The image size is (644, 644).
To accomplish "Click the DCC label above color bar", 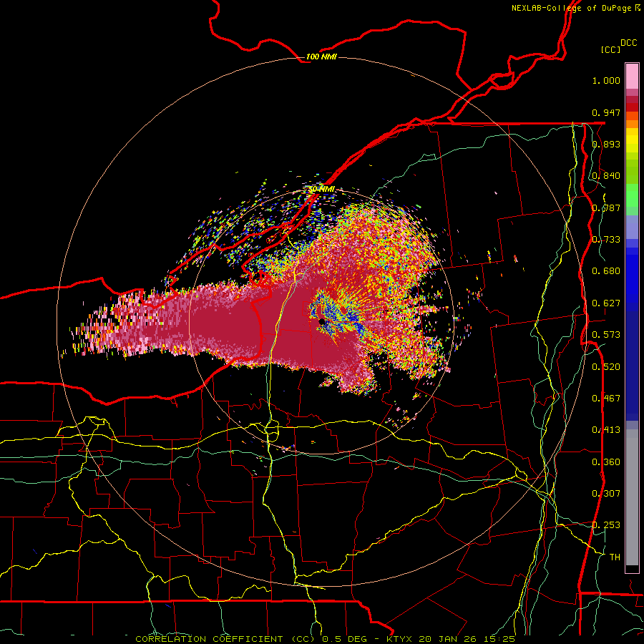I will (x=628, y=43).
